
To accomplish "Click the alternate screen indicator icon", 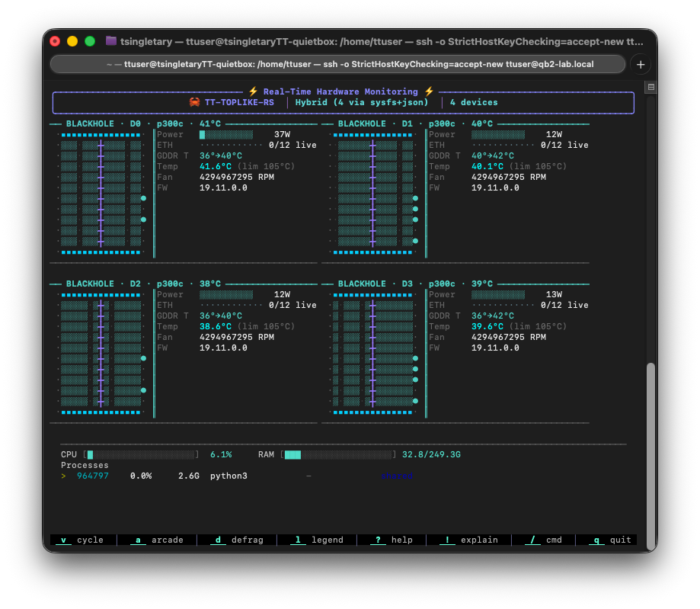I will click(651, 87).
